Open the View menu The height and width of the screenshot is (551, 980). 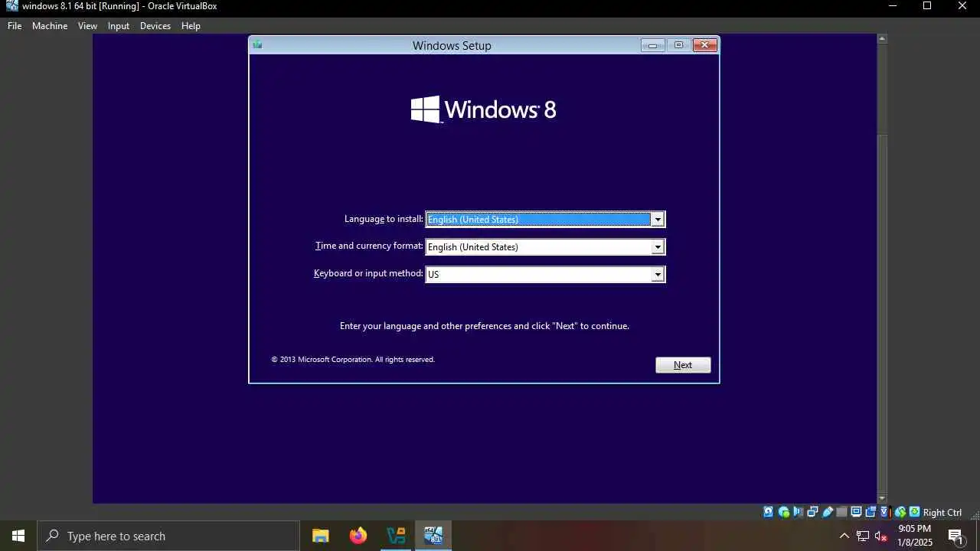coord(87,26)
